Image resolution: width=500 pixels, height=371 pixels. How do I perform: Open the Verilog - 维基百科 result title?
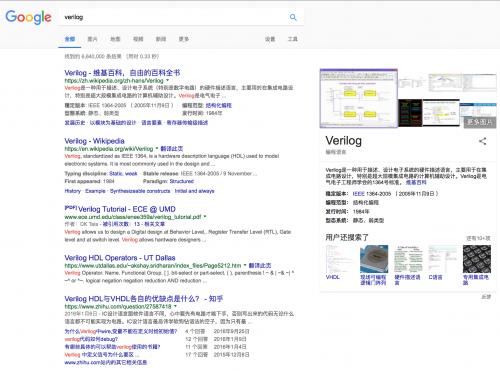(122, 73)
